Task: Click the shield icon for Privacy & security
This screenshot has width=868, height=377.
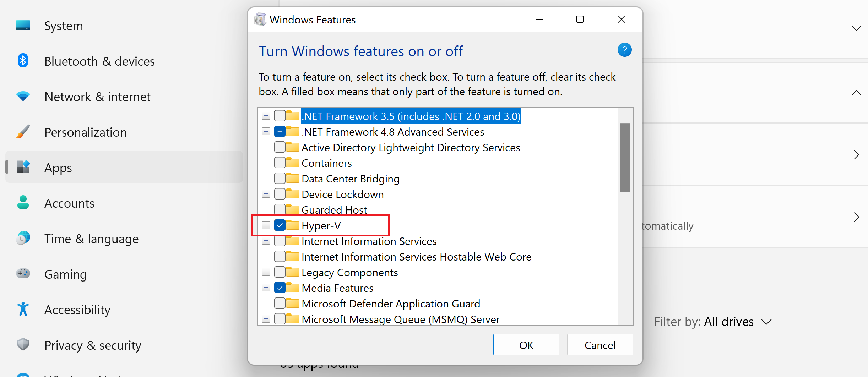Action: pos(23,345)
